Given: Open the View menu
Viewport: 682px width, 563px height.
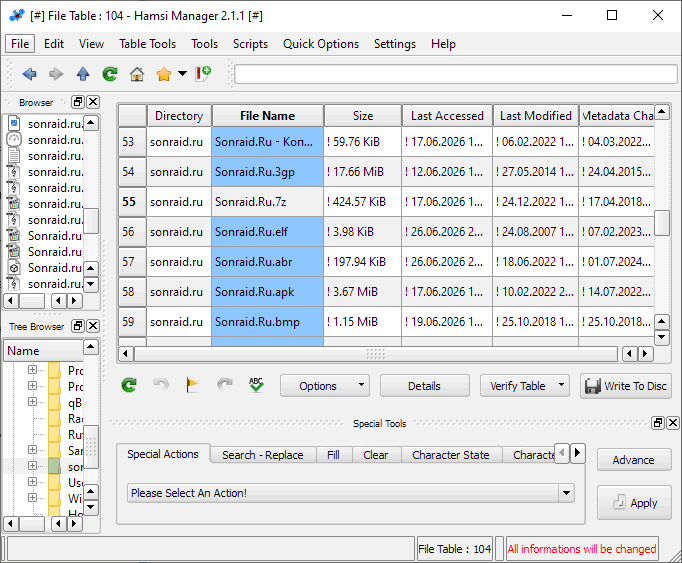Looking at the screenshot, I should [91, 44].
